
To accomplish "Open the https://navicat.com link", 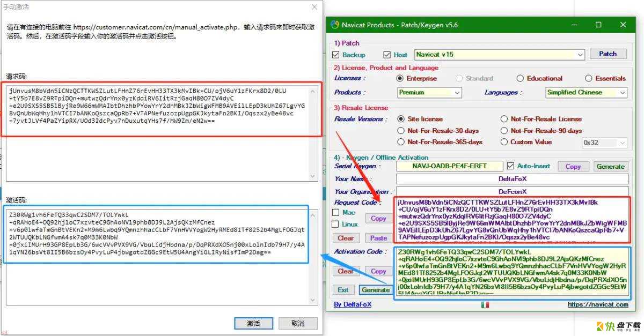I will tap(597, 304).
